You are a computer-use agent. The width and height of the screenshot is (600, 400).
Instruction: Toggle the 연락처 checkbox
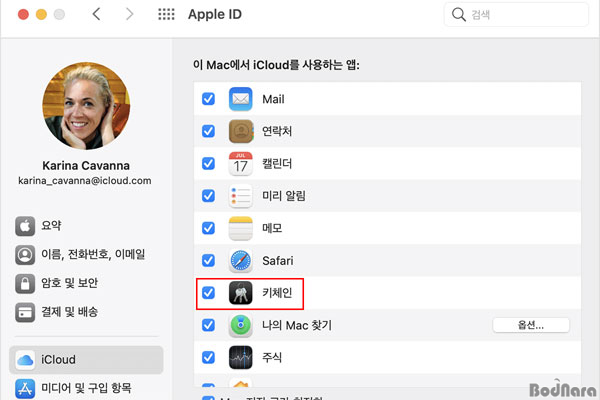point(208,131)
